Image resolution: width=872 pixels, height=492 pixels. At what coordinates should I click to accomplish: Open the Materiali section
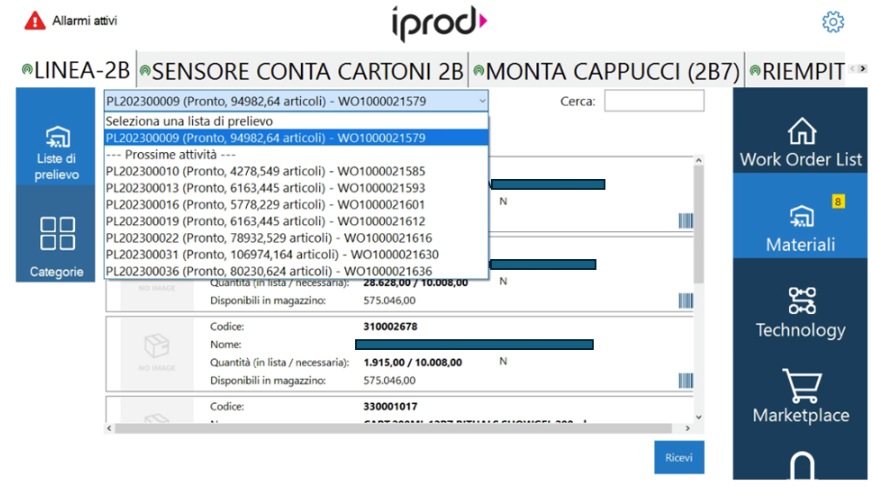click(x=800, y=228)
